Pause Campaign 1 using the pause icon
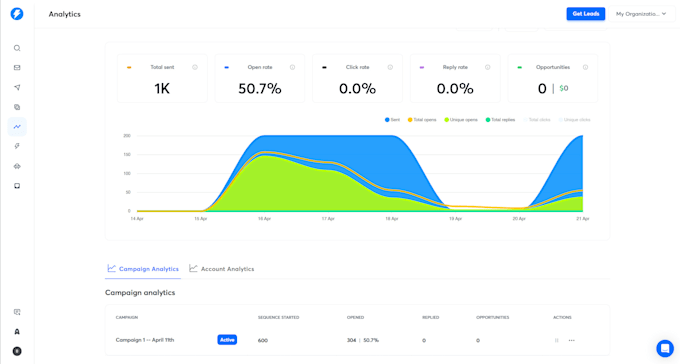The width and height of the screenshot is (680, 364). pyautogui.click(x=556, y=340)
